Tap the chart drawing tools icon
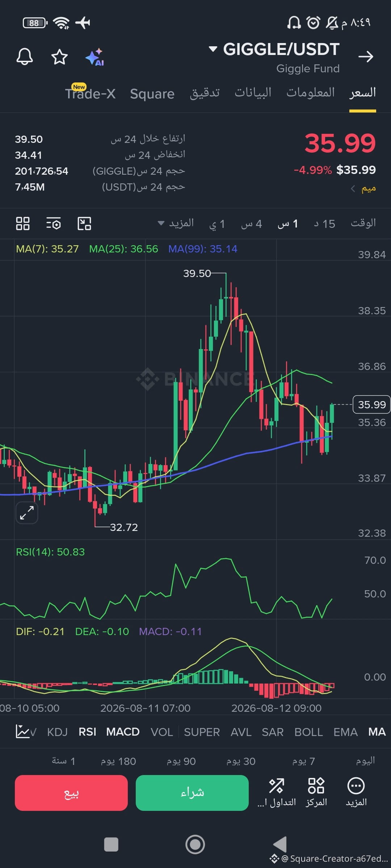This screenshot has height=868, width=391. tap(84, 224)
